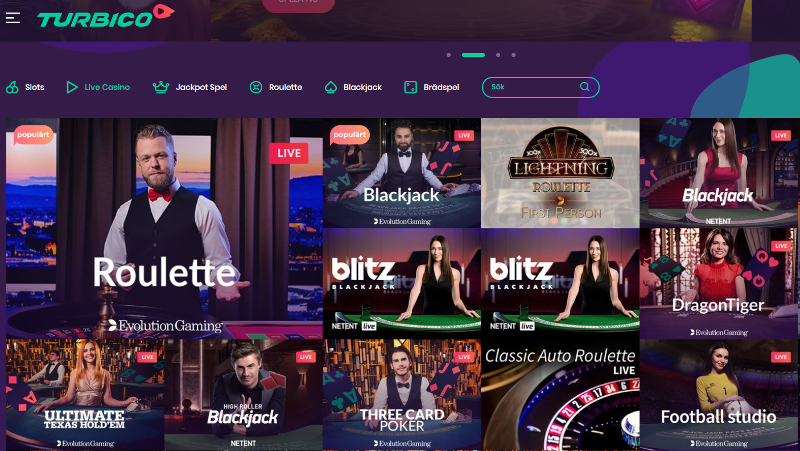Jump to the last carousel dot
Viewport: 800px width, 451px height.
tap(513, 55)
